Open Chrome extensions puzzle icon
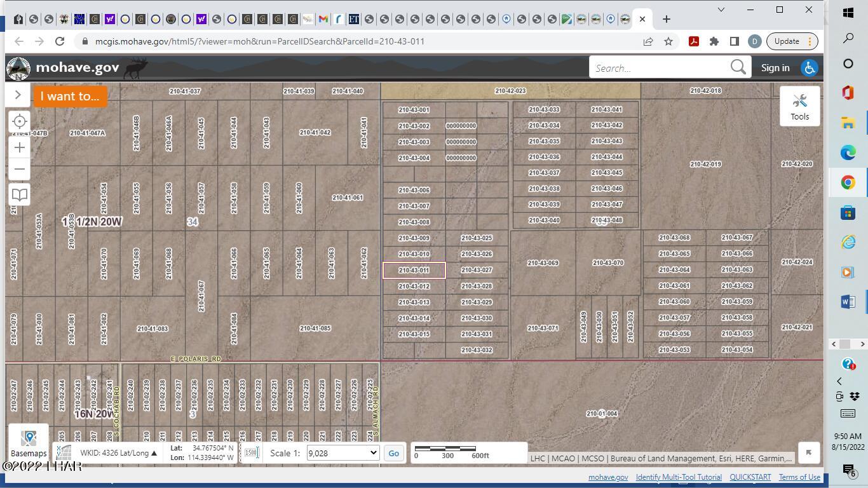868x488 pixels. point(714,41)
